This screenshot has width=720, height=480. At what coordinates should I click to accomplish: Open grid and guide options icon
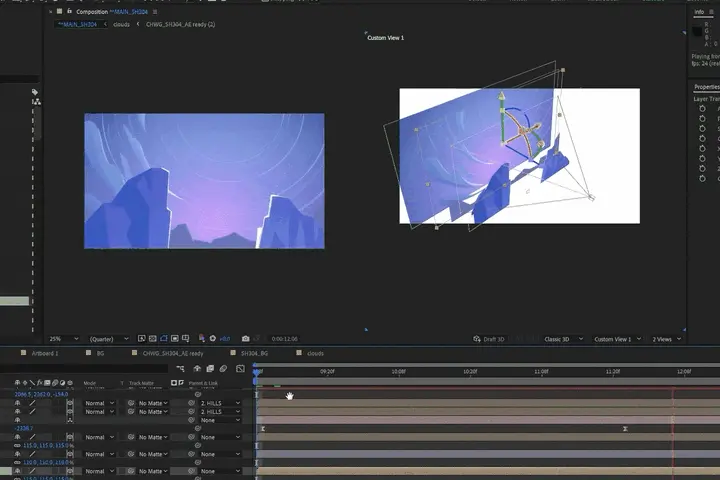(x=186, y=339)
